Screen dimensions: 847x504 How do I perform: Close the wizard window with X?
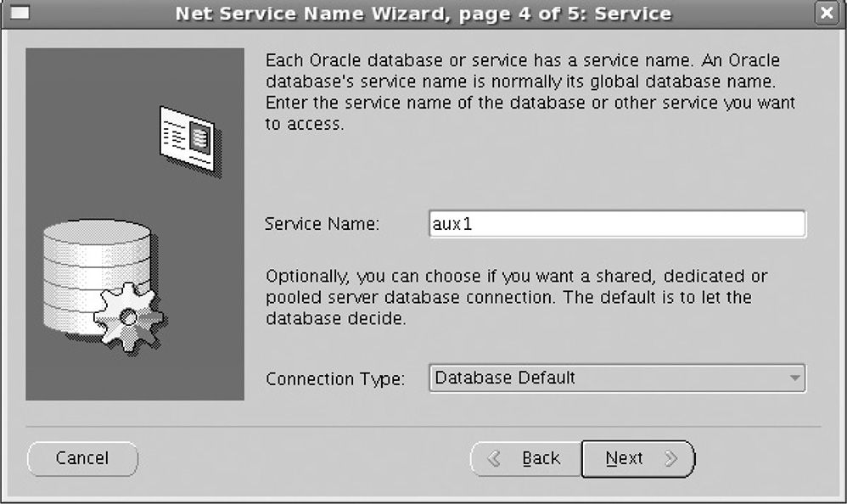[827, 13]
